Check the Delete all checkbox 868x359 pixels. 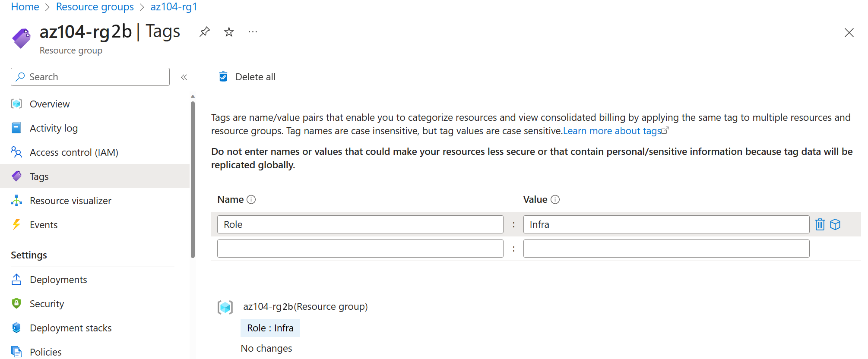point(223,76)
